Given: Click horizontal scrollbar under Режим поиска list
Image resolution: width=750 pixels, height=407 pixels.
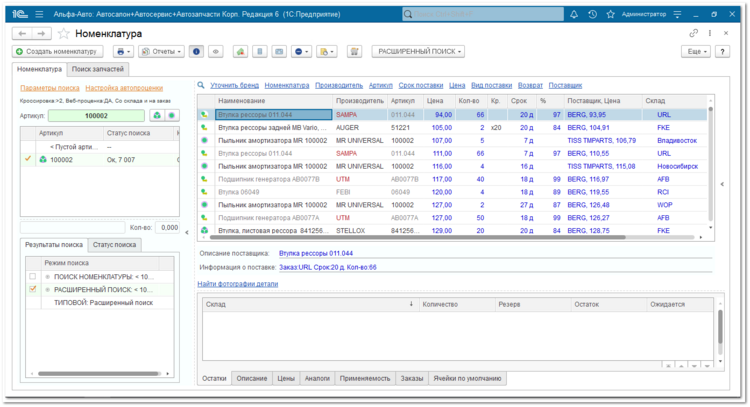Looking at the screenshot, I should (98, 374).
